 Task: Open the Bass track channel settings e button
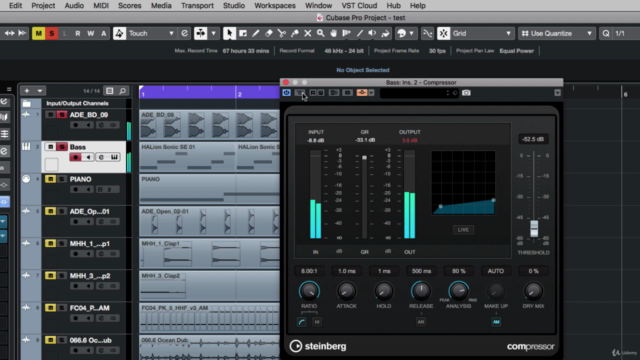pos(101,157)
